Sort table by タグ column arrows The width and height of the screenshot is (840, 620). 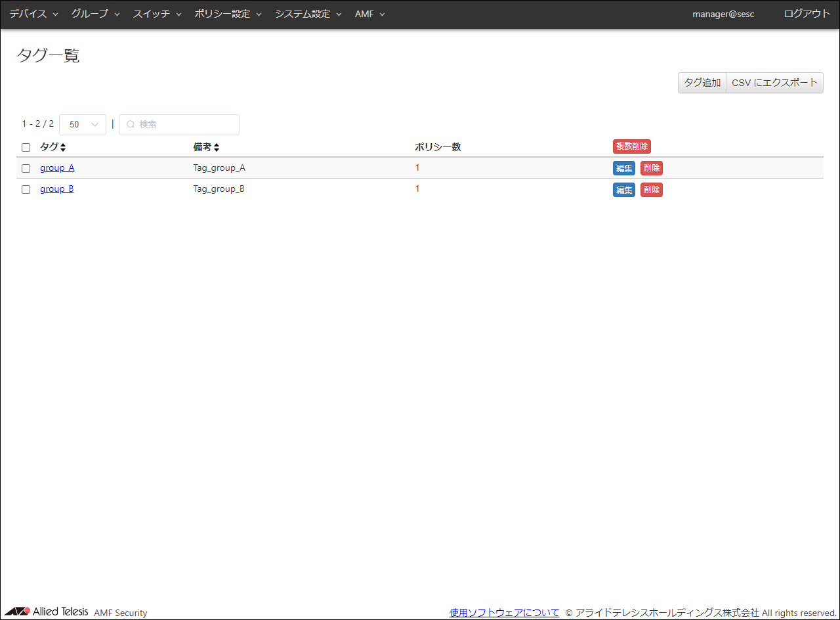pos(63,147)
